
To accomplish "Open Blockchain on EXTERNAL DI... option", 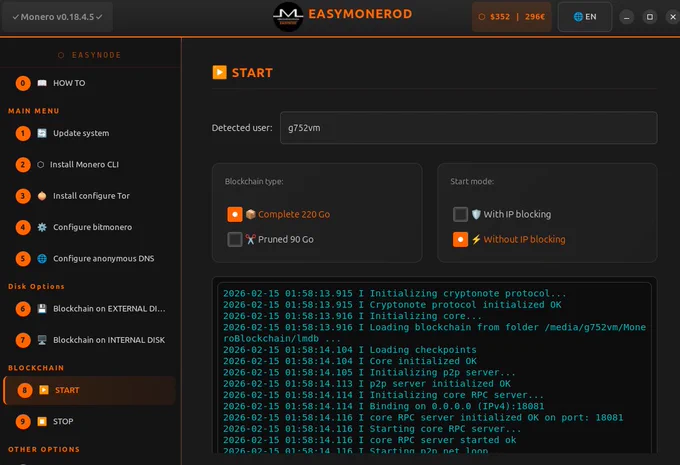I will point(90,308).
